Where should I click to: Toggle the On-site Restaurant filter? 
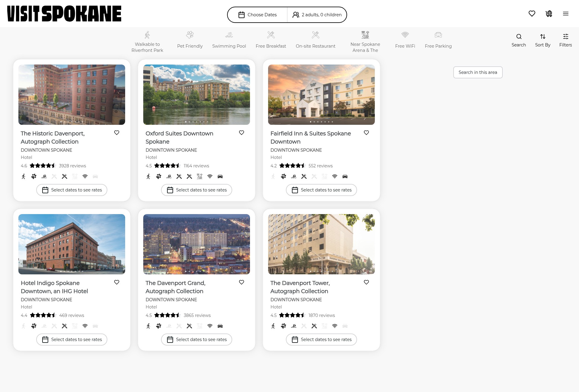(315, 40)
